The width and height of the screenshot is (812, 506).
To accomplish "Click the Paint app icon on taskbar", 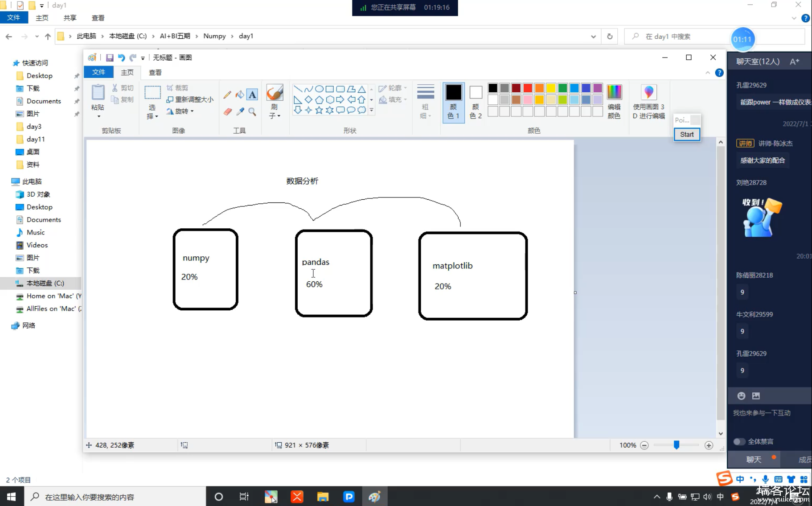I will [x=374, y=497].
